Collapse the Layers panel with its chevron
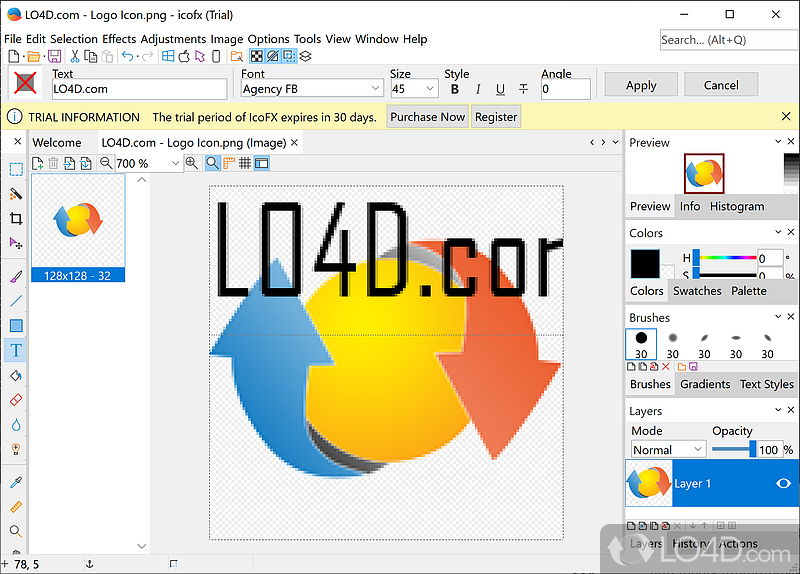The width and height of the screenshot is (800, 574). 778,410
